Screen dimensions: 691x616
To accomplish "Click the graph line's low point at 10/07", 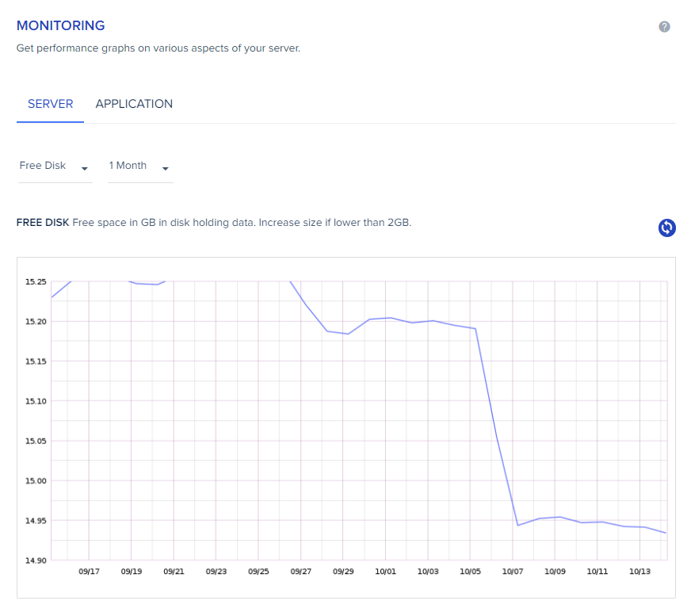I will point(517,525).
